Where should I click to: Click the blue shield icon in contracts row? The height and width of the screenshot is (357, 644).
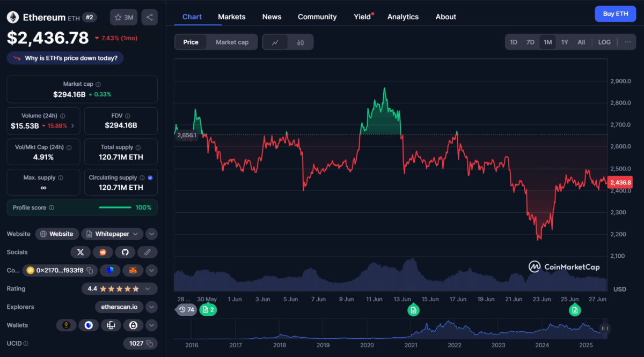pyautogui.click(x=110, y=270)
